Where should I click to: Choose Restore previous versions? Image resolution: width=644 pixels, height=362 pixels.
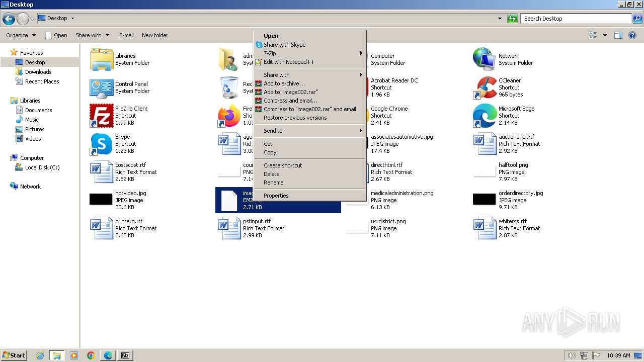[309, 118]
